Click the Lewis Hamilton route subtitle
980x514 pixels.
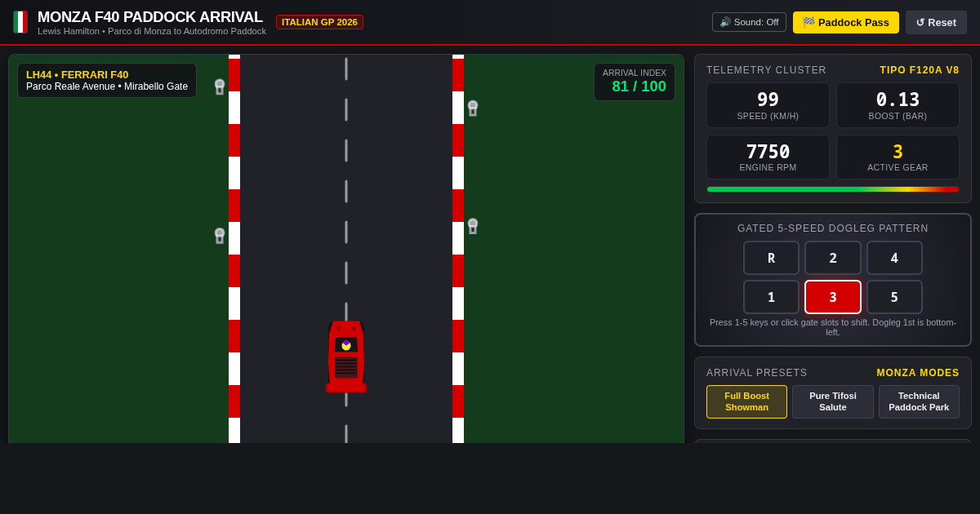coord(152,31)
